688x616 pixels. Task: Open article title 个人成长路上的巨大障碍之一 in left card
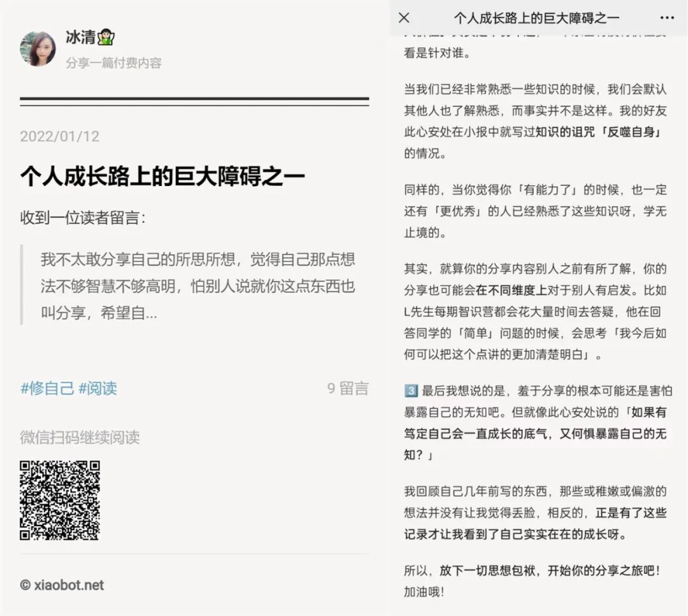pyautogui.click(x=162, y=176)
